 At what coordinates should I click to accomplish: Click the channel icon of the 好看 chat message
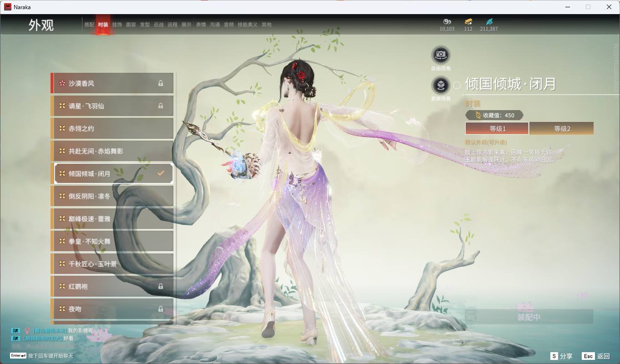[15, 338]
